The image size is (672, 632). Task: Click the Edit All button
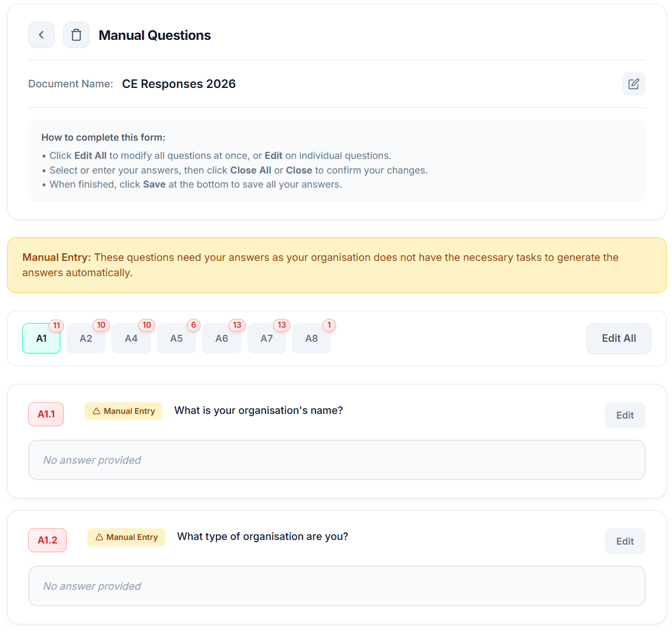pos(619,338)
